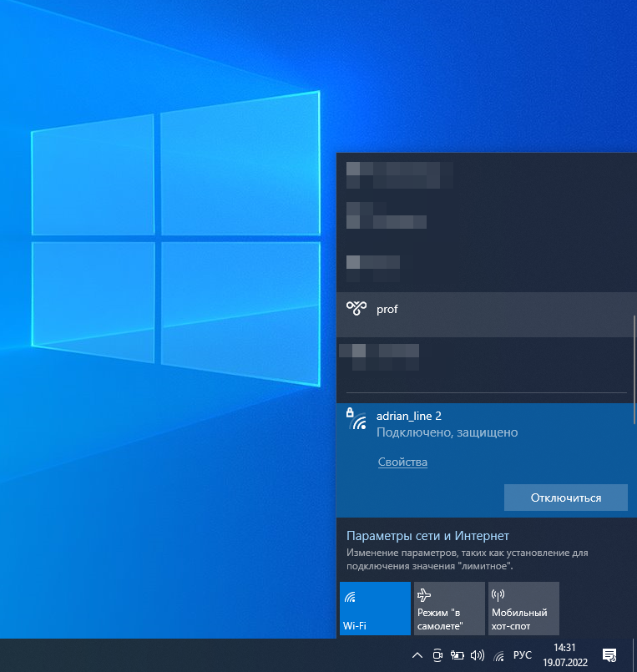
Task: Open clock showing 14:31
Action: (564, 655)
